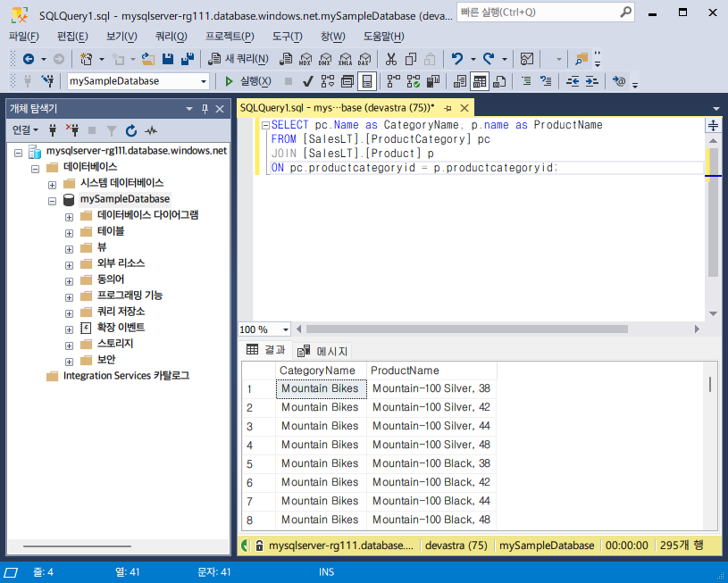Toggle Include Client Statistics
This screenshot has width=728, height=583.
click(433, 82)
